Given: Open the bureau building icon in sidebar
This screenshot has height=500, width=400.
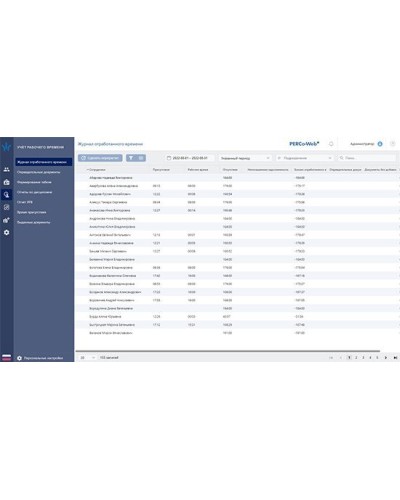Looking at the screenshot, I should coord(6,182).
